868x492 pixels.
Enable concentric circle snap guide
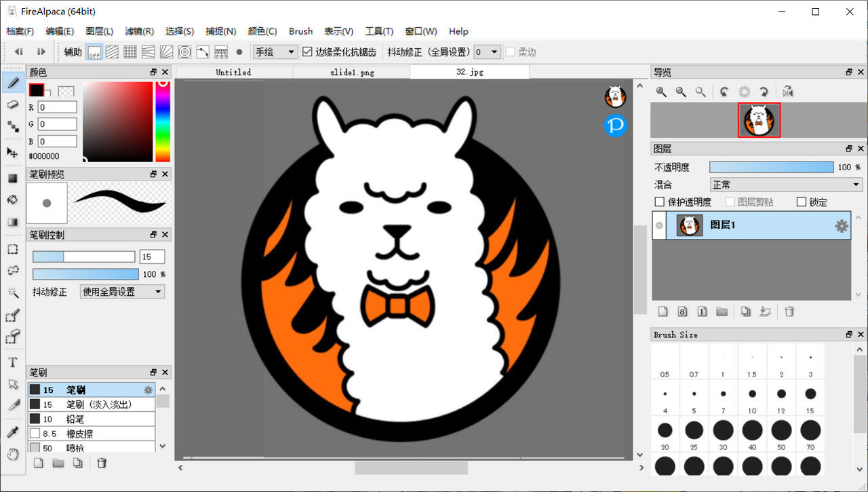[x=184, y=52]
